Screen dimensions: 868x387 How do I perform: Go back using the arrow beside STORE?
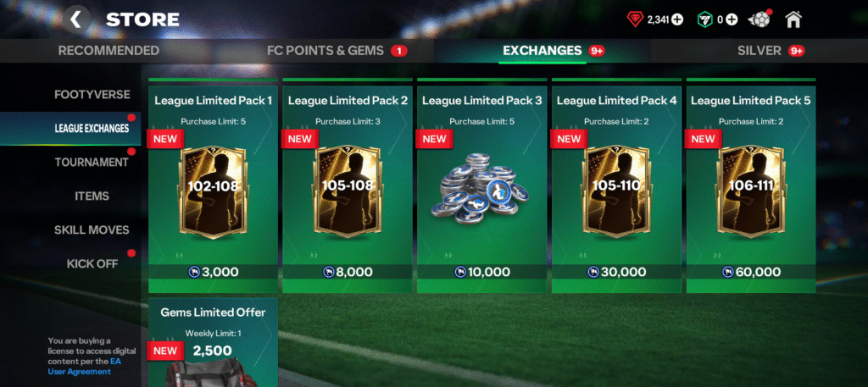point(76,19)
